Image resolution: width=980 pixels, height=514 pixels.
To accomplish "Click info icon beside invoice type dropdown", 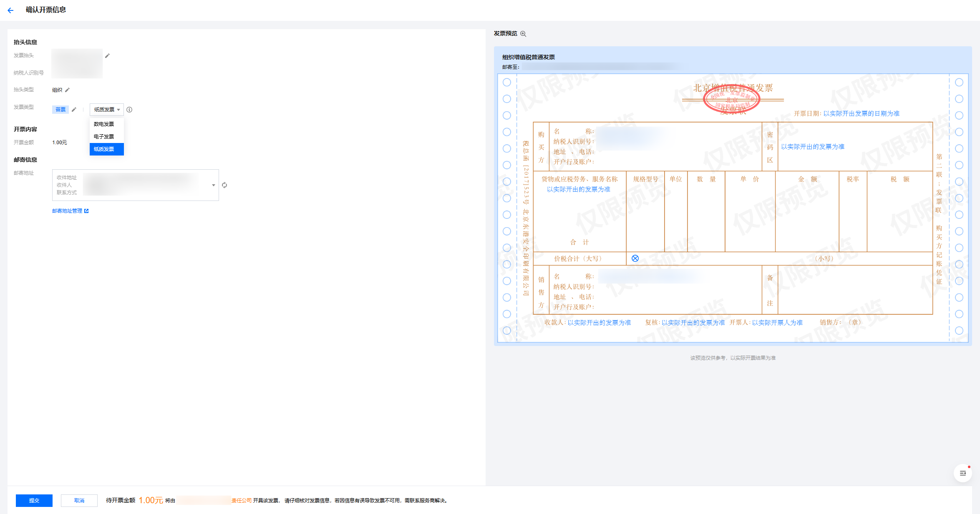I will (x=129, y=110).
